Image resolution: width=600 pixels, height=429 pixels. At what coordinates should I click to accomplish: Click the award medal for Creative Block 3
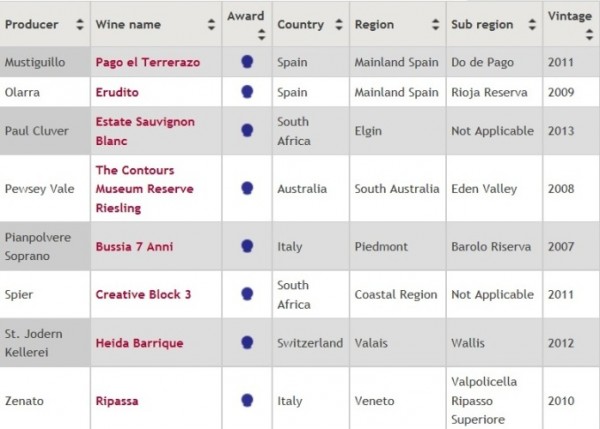(x=247, y=294)
